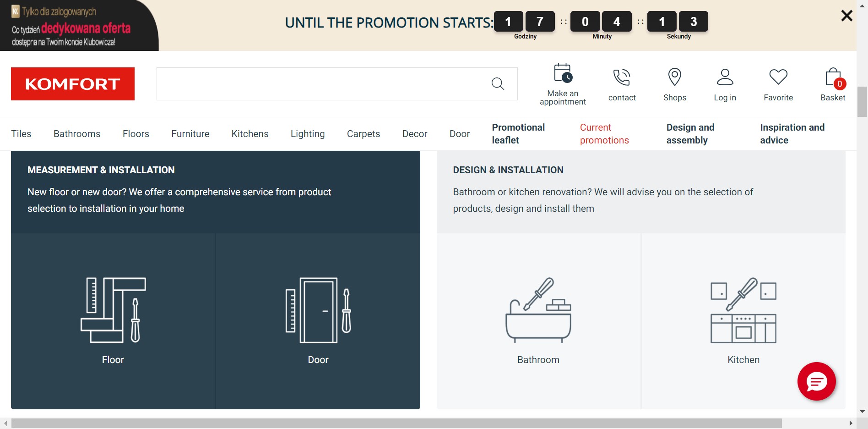The width and height of the screenshot is (868, 429).
Task: Select the Floor measurement installation tile
Action: pos(113,321)
